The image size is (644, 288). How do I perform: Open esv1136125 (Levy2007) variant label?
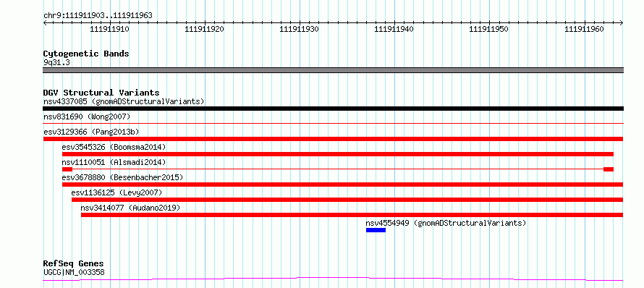coord(116,192)
